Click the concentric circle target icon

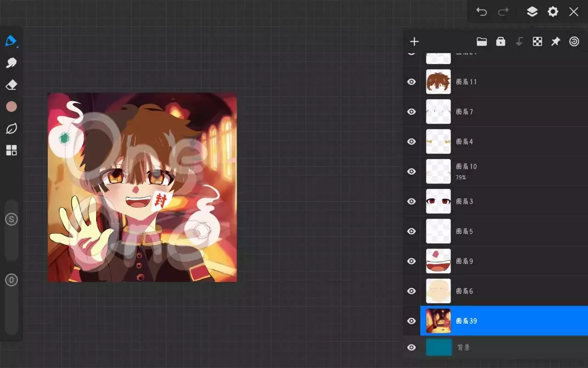pos(574,42)
